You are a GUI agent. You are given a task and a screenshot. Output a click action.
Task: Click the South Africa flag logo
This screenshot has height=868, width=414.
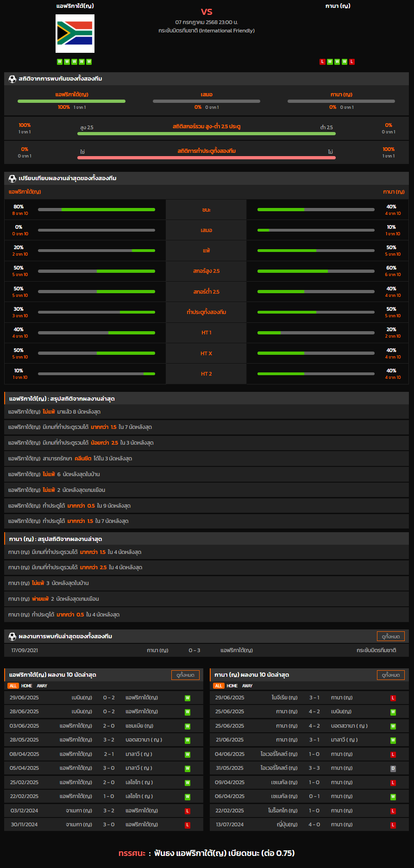click(x=75, y=33)
